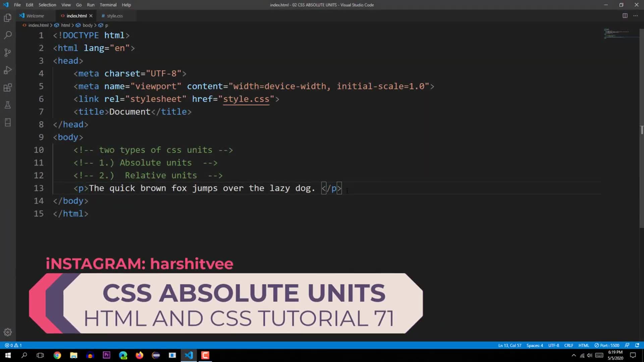Expand the p breadcrumb item
Screen dimensions: 644x362
coord(103,25)
